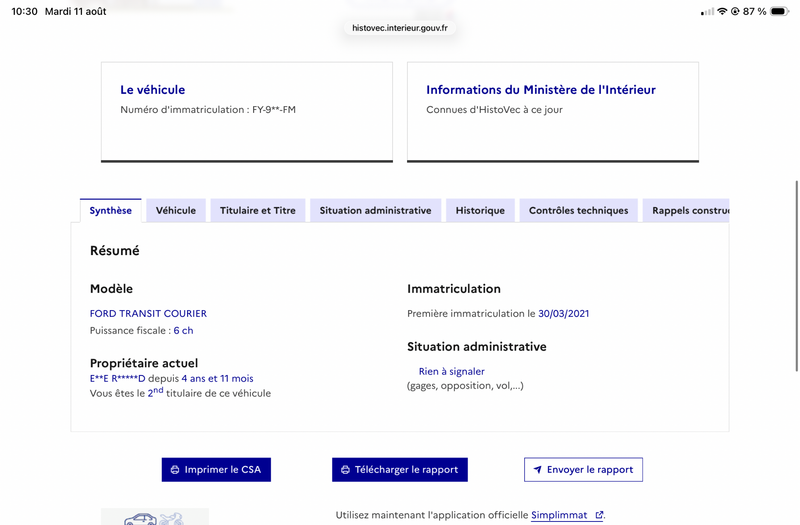Click the Propriétaire actuel heading
The height and width of the screenshot is (525, 800).
[144, 363]
